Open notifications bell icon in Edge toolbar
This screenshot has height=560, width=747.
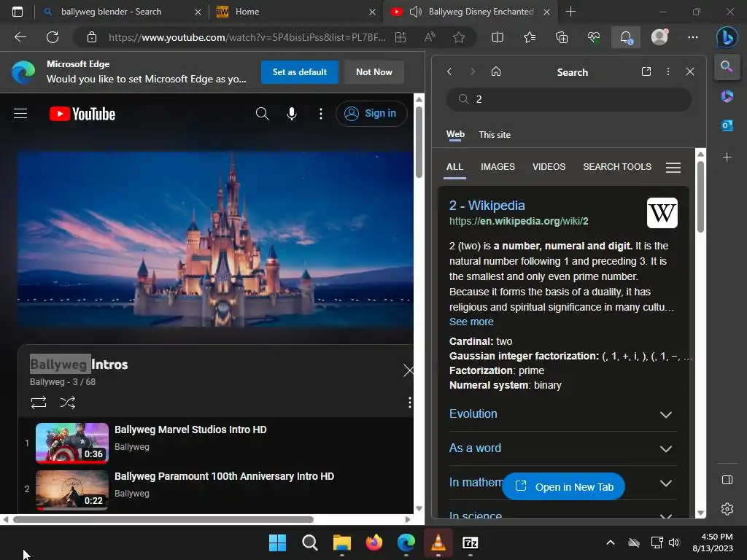point(626,37)
